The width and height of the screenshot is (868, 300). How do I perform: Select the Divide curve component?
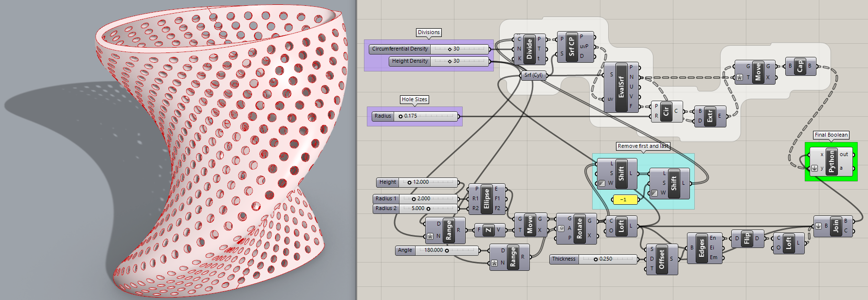click(x=529, y=49)
